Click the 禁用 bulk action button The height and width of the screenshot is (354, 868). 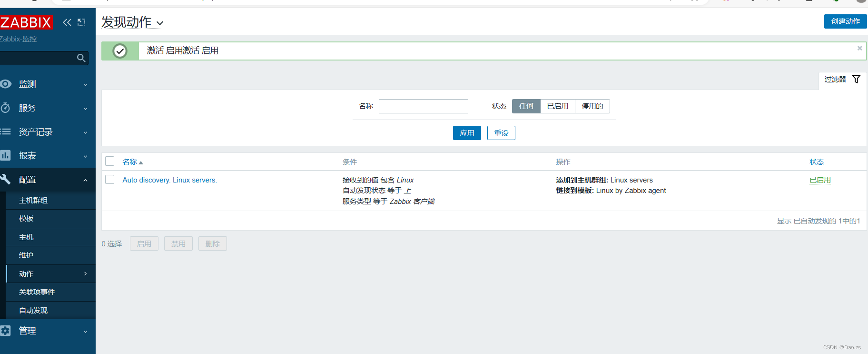178,243
